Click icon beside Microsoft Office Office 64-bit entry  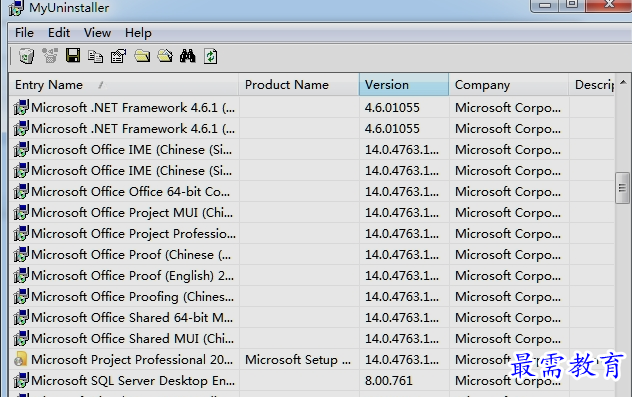pyautogui.click(x=21, y=191)
